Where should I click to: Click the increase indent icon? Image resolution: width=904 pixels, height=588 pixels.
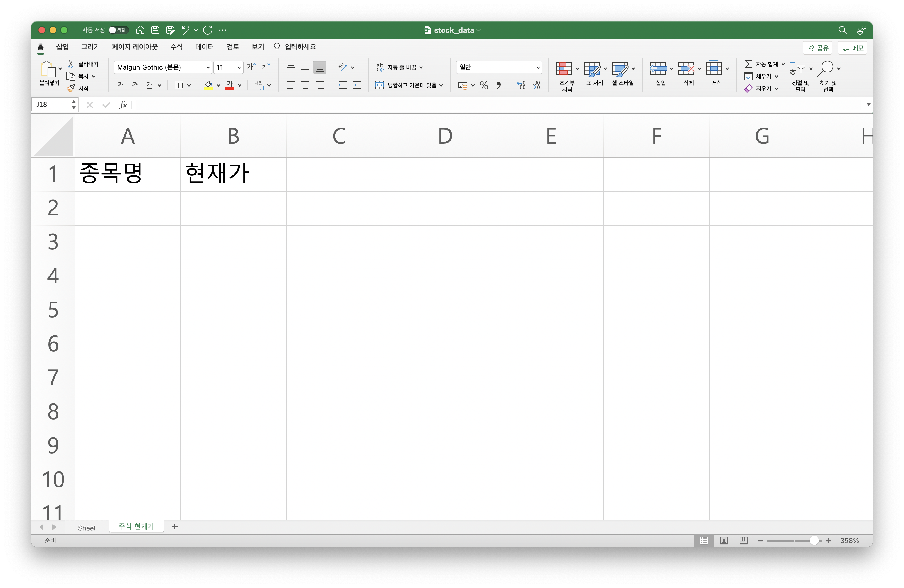(x=357, y=85)
